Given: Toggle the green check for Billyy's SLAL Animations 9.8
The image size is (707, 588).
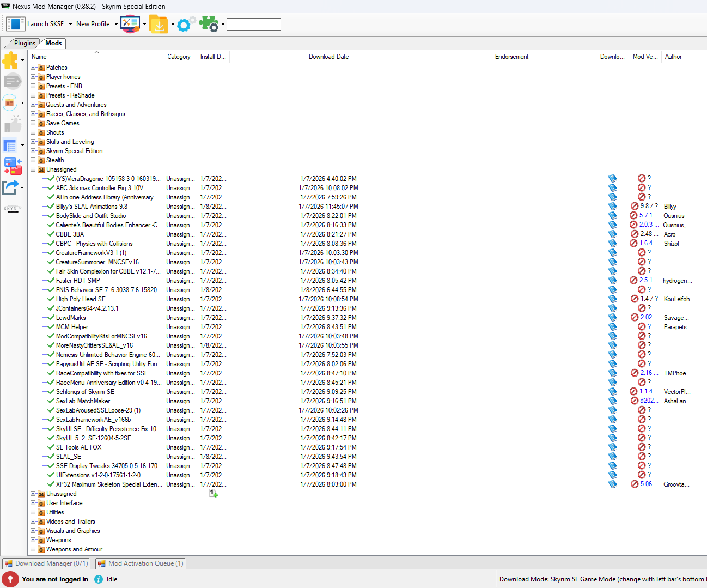Looking at the screenshot, I should (51, 207).
